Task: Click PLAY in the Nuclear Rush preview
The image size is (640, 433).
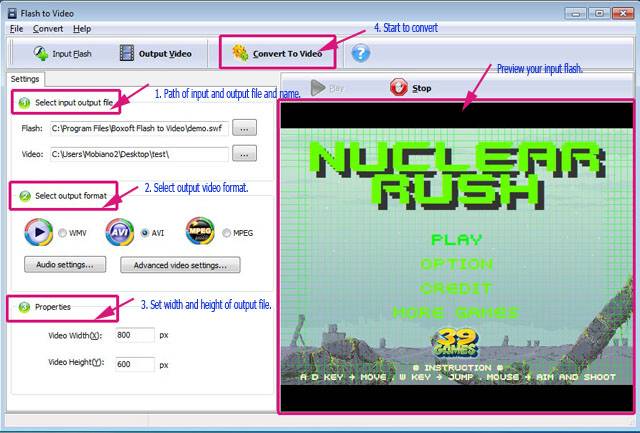Action: (x=457, y=240)
